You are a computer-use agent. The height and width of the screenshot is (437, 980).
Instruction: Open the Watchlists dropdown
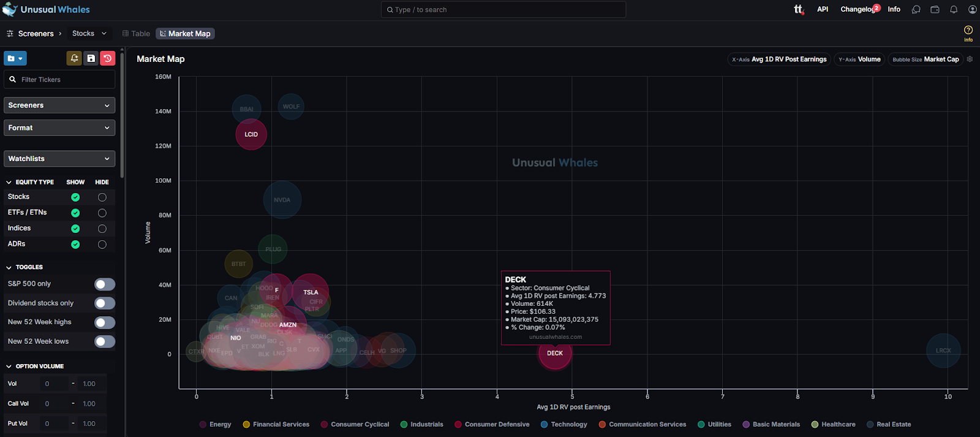tap(59, 159)
